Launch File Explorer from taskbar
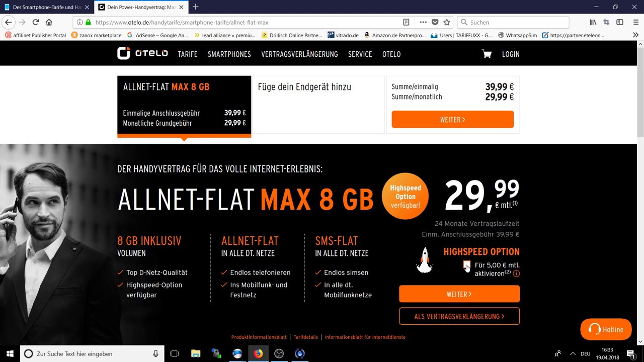 [196, 353]
